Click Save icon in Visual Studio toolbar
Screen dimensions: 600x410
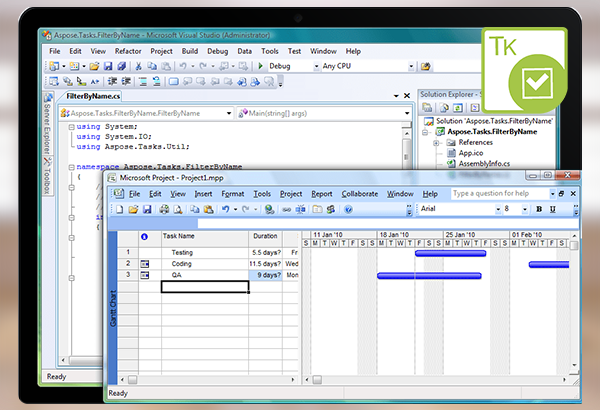[x=108, y=66]
